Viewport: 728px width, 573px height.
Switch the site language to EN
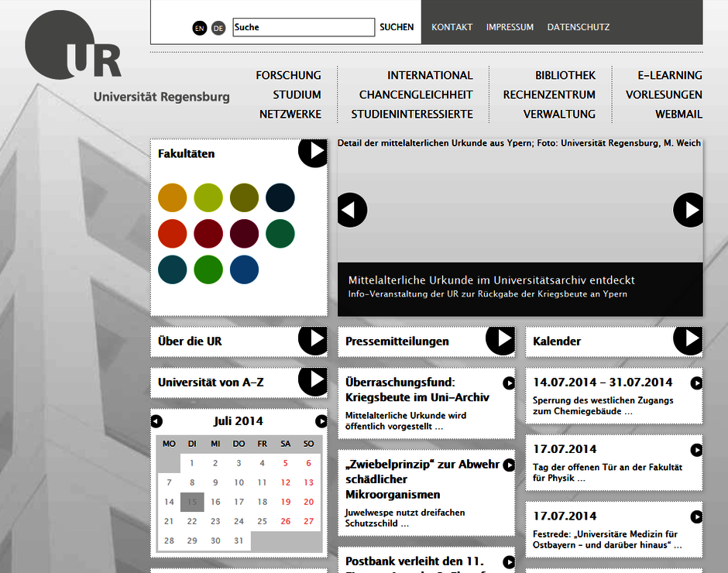(200, 28)
